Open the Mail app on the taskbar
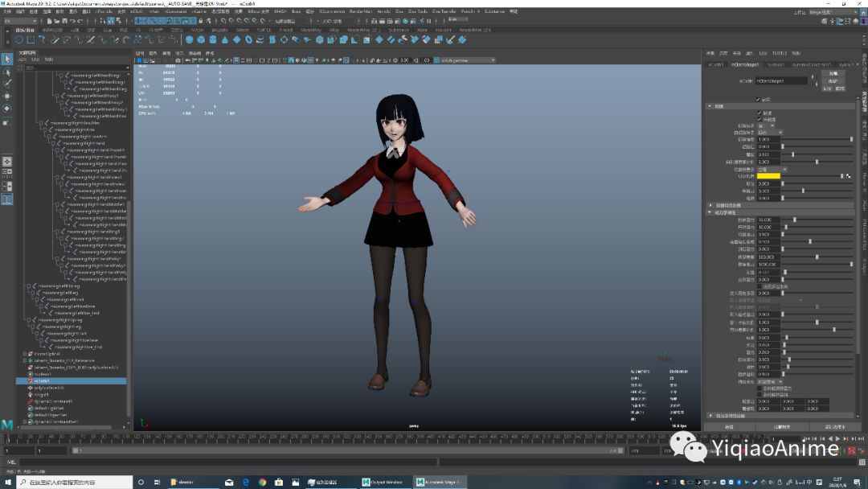 (x=229, y=483)
